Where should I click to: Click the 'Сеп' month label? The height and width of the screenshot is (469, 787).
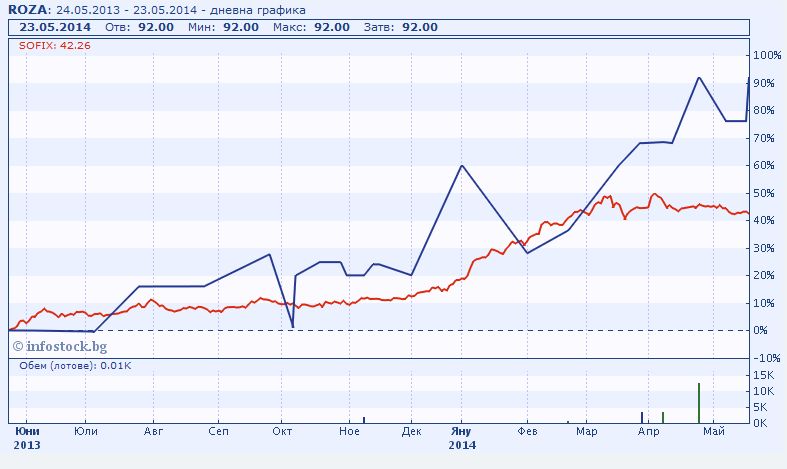[x=218, y=431]
